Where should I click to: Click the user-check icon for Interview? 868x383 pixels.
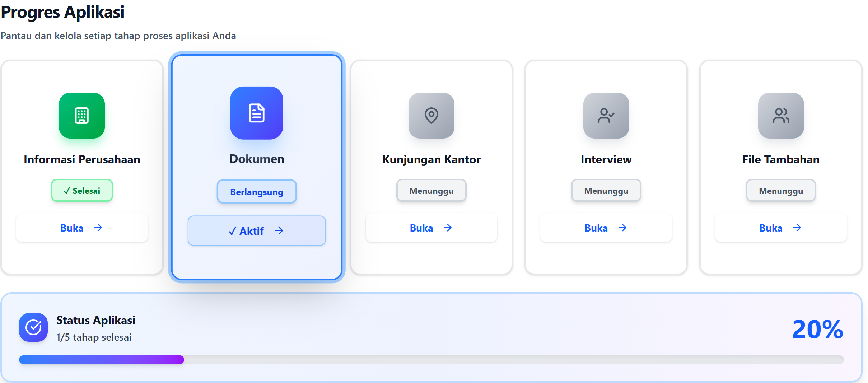pyautogui.click(x=606, y=116)
